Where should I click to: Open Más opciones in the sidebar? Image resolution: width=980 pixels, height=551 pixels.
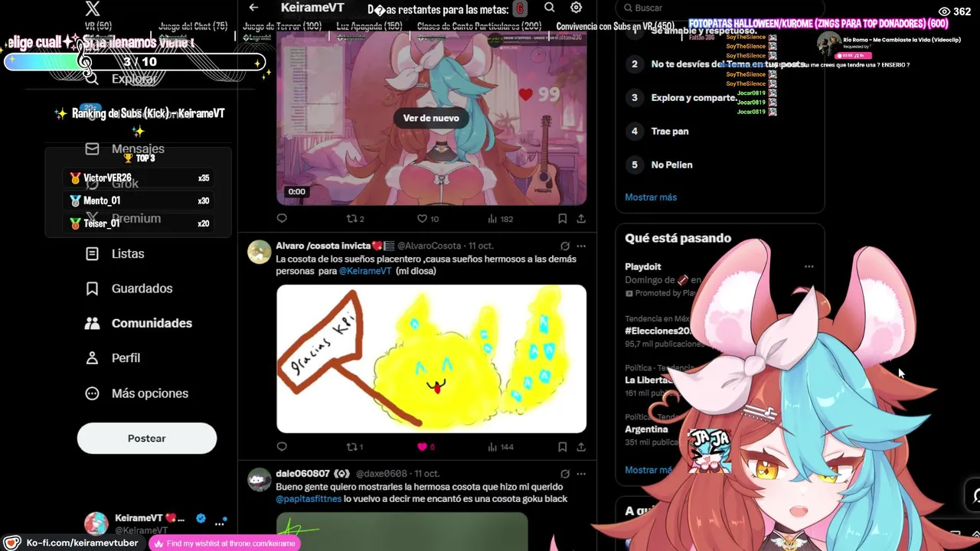point(136,393)
